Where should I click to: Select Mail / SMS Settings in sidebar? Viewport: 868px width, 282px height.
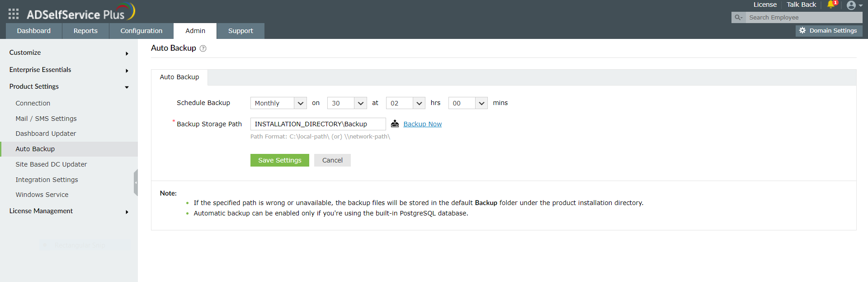(46, 119)
